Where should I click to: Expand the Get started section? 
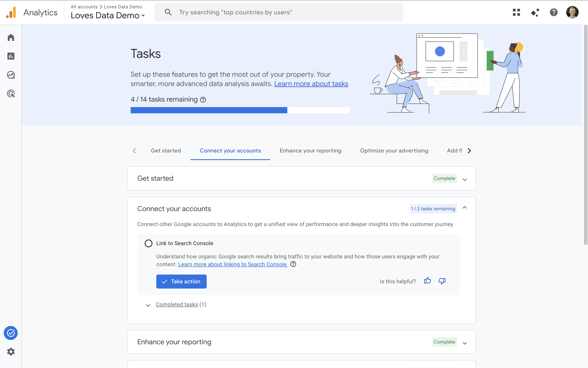pos(465,179)
